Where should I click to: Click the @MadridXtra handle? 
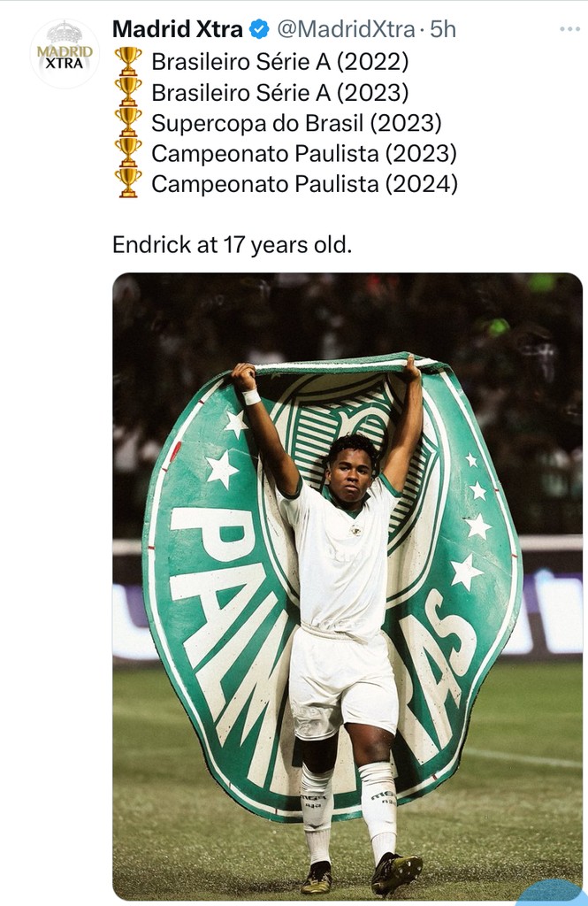tap(345, 29)
